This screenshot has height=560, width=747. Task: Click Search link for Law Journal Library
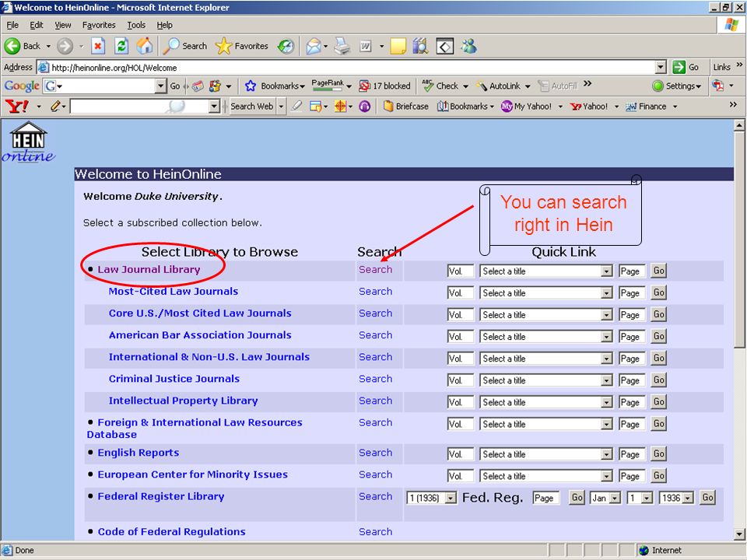click(x=375, y=270)
